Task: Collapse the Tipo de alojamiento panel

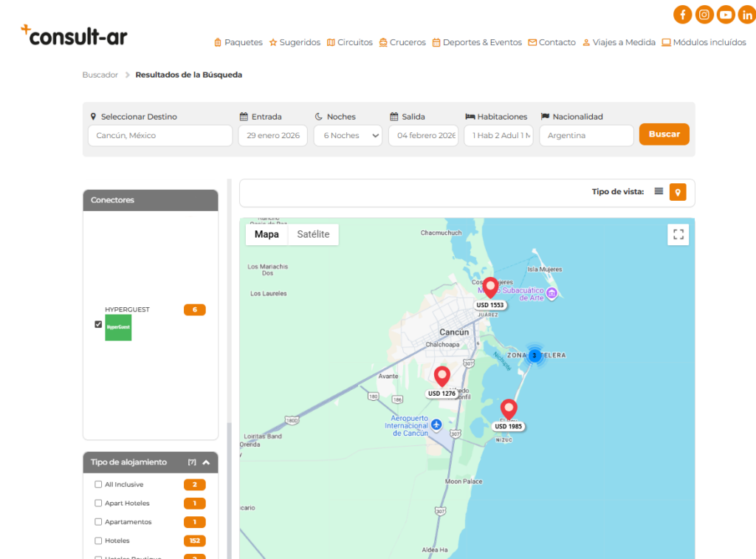Action: (x=206, y=462)
